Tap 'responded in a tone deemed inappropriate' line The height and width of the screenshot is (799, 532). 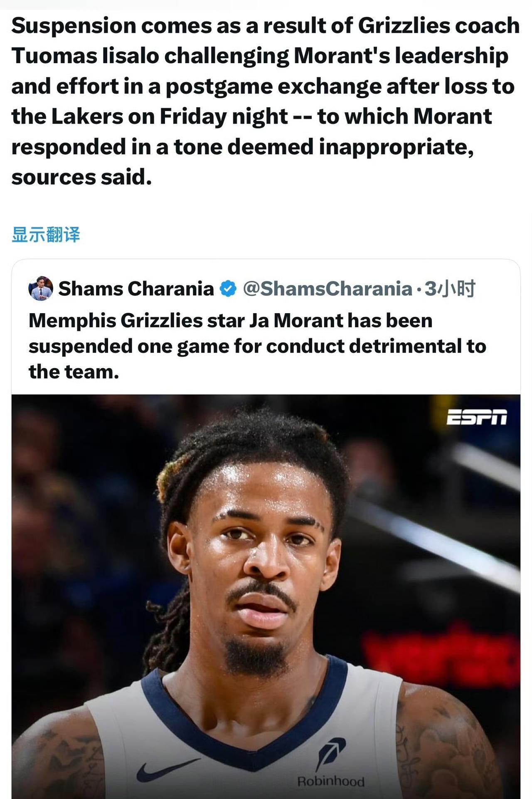click(x=242, y=147)
